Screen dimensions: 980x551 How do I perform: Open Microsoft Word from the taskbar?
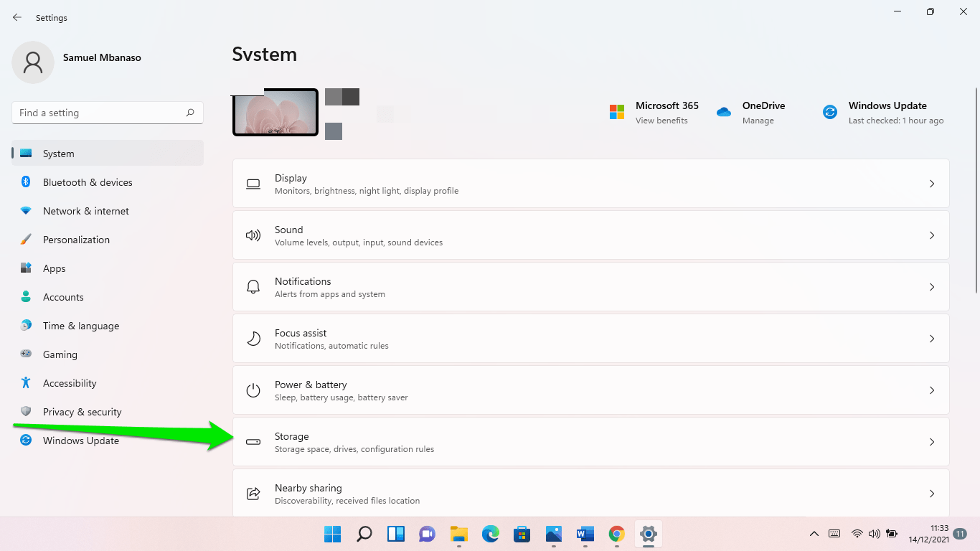click(x=585, y=534)
